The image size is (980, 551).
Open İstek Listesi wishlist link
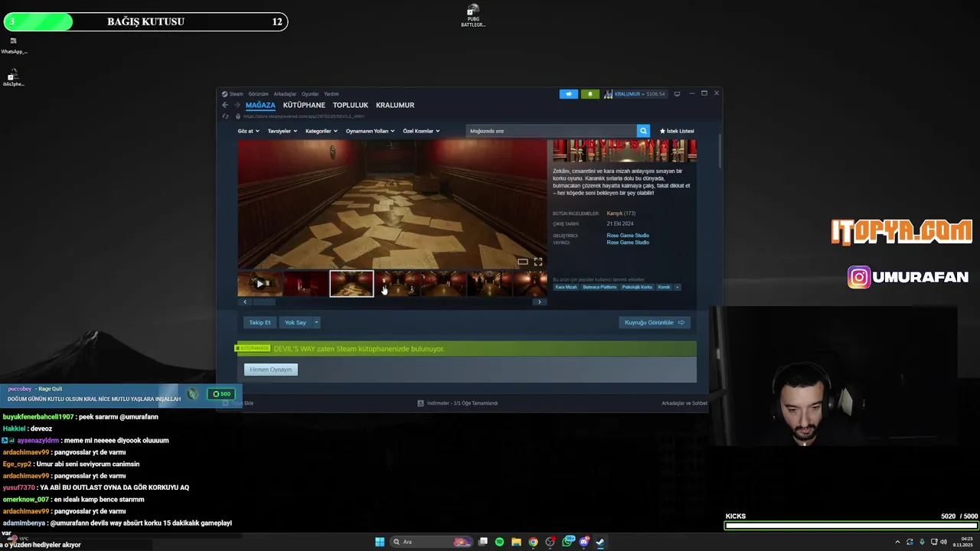coord(677,131)
